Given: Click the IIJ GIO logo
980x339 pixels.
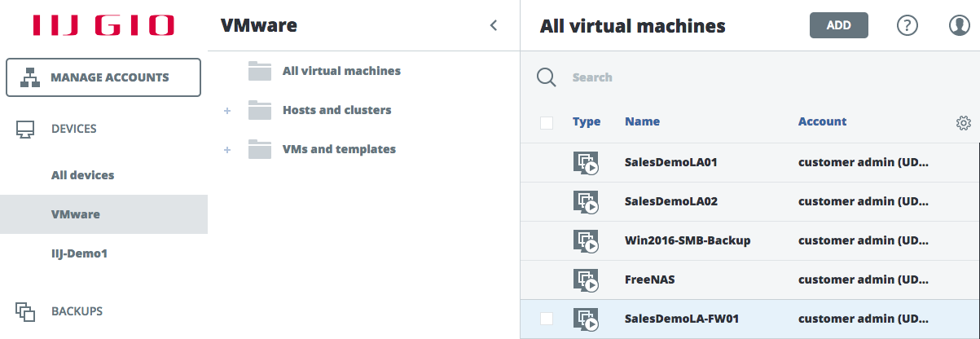Looking at the screenshot, I should pos(103,25).
